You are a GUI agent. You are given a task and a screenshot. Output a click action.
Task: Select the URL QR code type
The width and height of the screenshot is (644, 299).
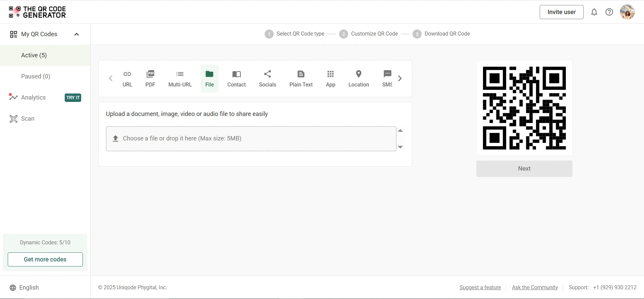tap(127, 79)
